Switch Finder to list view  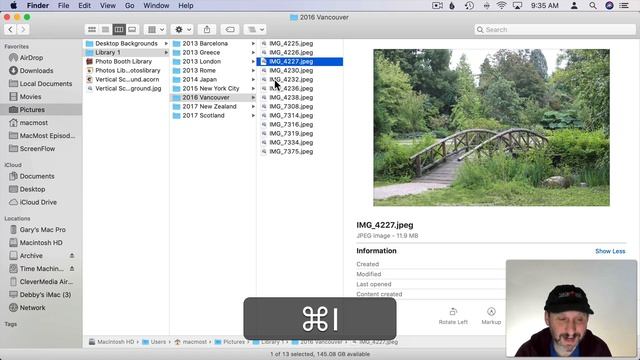pos(105,29)
